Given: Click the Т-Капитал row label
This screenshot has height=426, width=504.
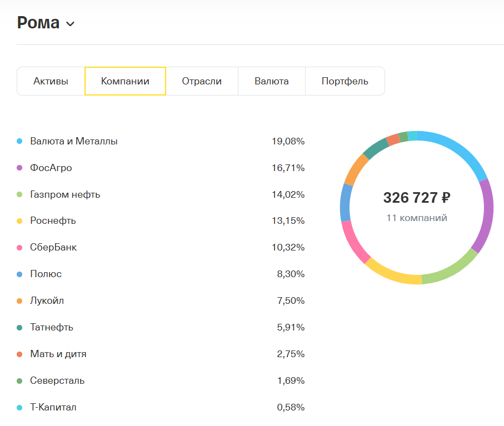Looking at the screenshot, I should point(53,407).
